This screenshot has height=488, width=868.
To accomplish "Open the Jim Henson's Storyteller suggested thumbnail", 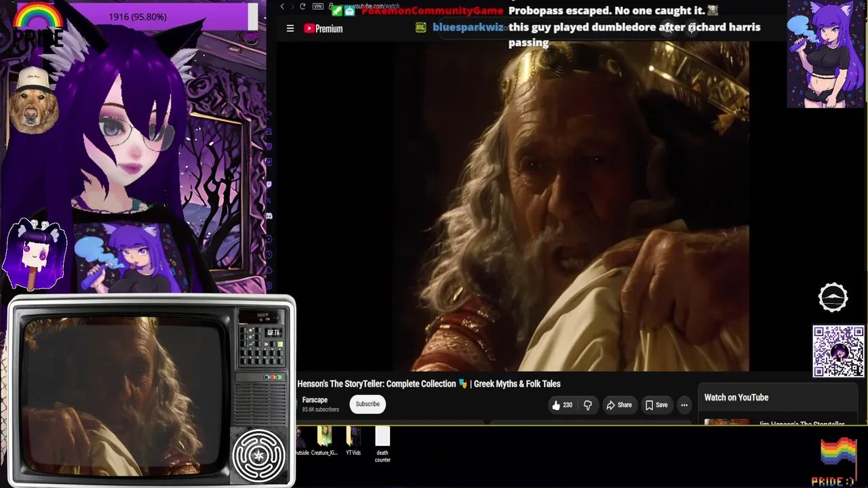I will [727, 422].
